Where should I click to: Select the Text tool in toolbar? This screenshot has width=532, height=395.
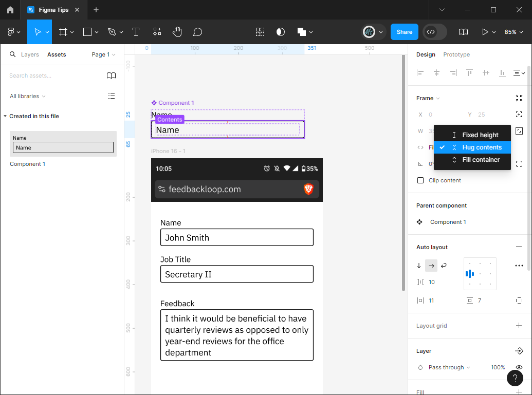pos(136,32)
